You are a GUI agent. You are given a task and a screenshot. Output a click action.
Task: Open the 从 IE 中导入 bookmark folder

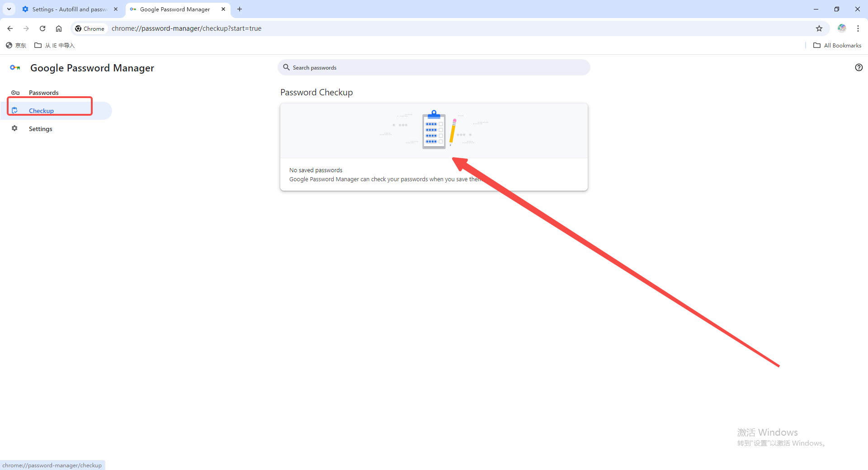tap(55, 45)
